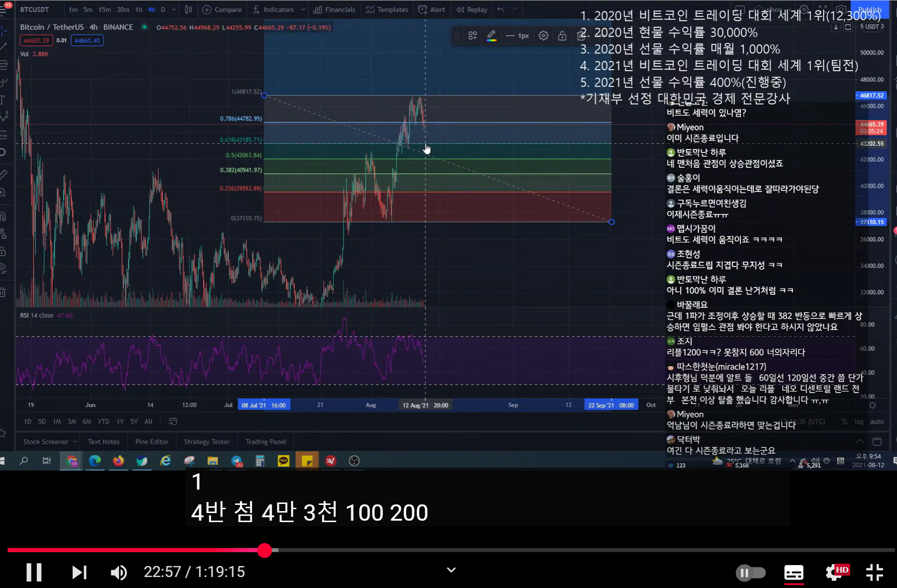Select the 1h timeframe
The width and height of the screenshot is (897, 588).
(139, 10)
